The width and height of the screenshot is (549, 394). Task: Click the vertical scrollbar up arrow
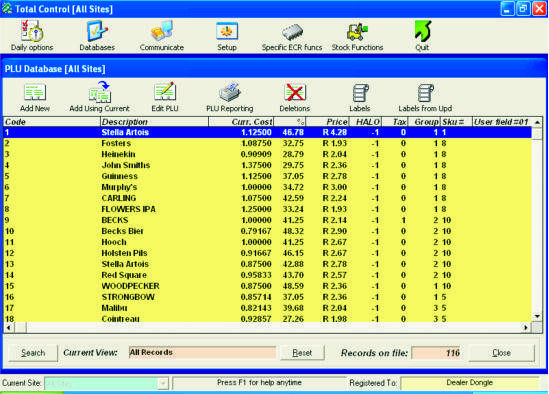coord(537,122)
